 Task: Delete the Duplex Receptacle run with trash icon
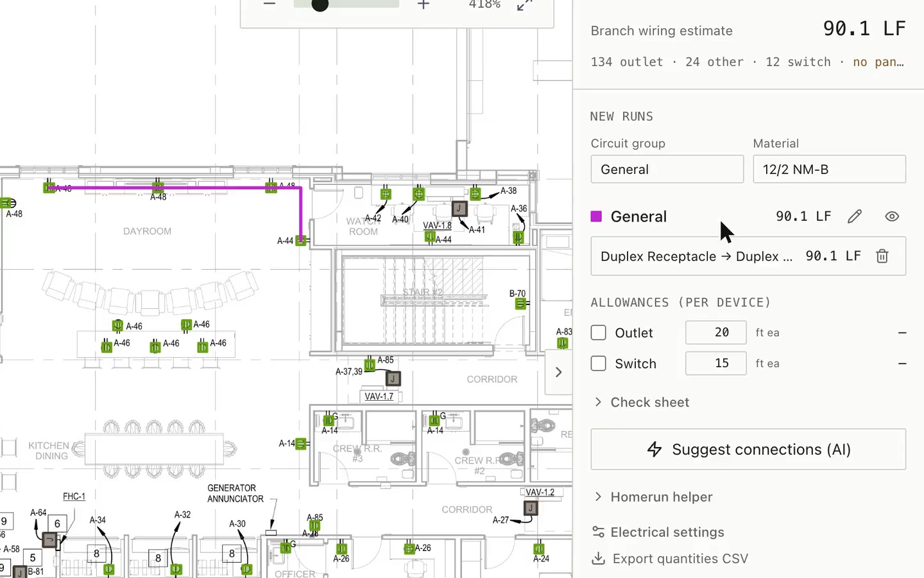[882, 256]
